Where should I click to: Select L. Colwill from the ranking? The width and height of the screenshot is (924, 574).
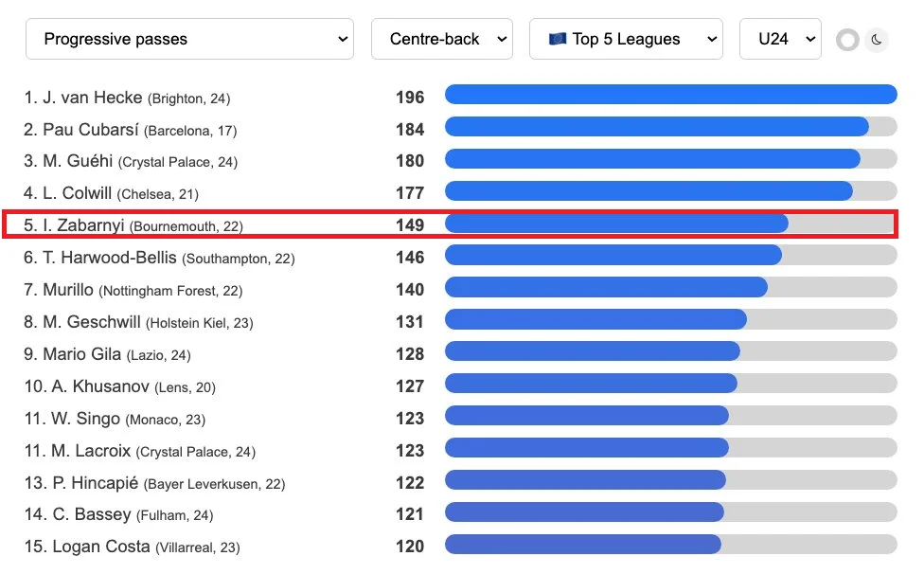tap(78, 193)
